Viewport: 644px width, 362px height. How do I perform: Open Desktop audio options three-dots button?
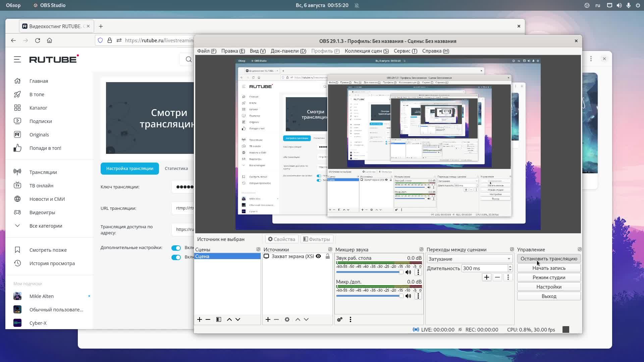(x=418, y=272)
